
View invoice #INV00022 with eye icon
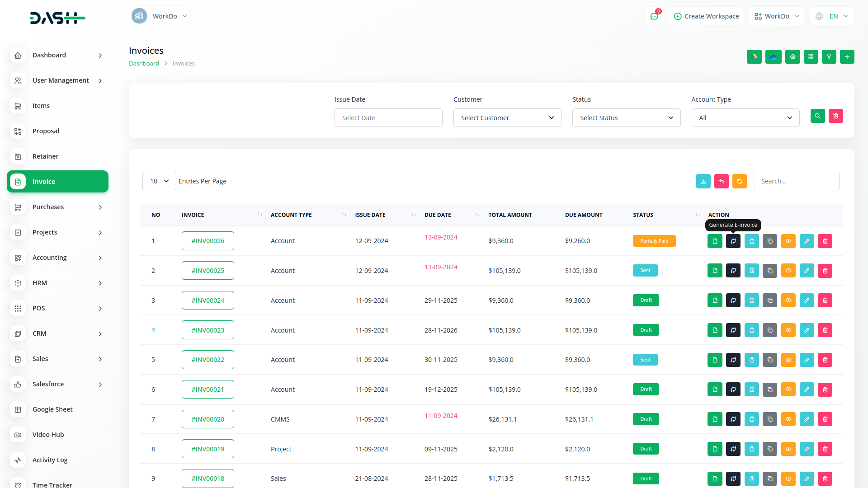(788, 360)
